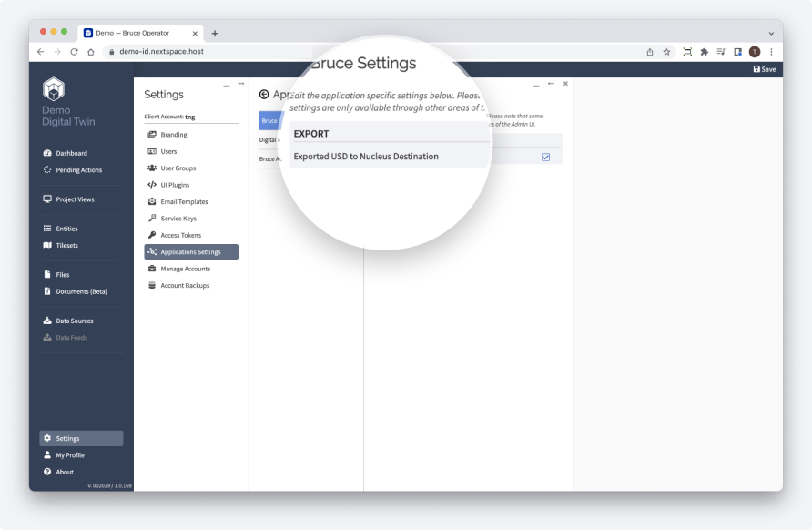This screenshot has height=530, width=812.
Task: Minimize the Settings panel
Action: pyautogui.click(x=227, y=85)
